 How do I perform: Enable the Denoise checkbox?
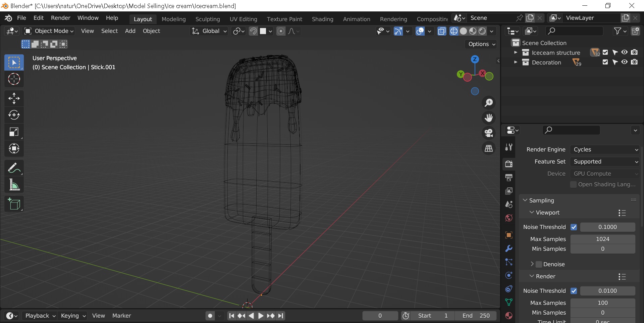(539, 265)
